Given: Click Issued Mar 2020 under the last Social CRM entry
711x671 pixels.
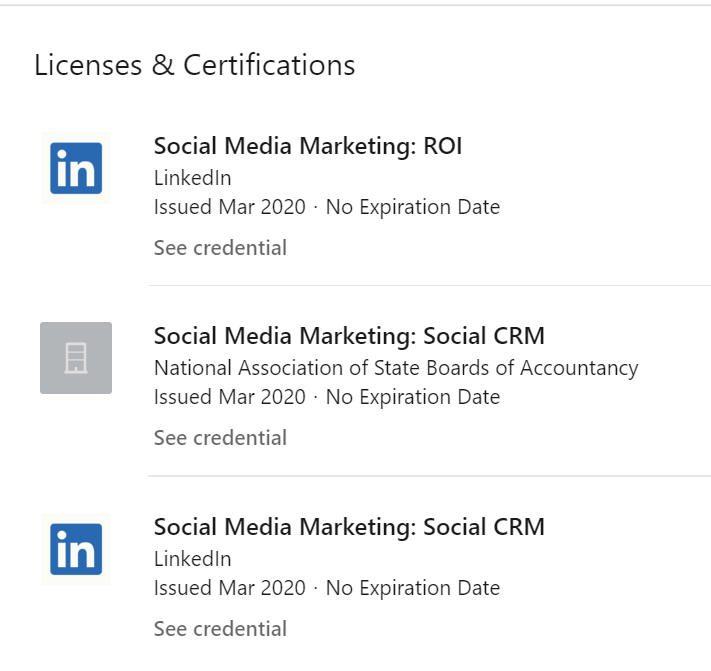Looking at the screenshot, I should tap(229, 589).
